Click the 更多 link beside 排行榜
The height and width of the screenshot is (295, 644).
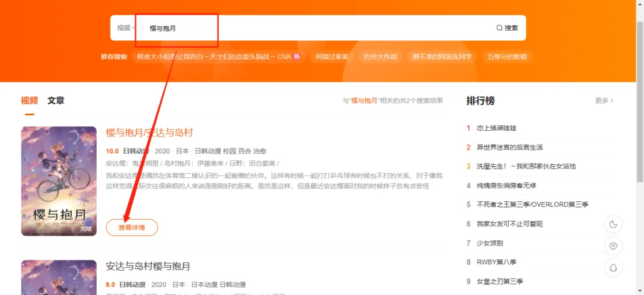pyautogui.click(x=604, y=101)
